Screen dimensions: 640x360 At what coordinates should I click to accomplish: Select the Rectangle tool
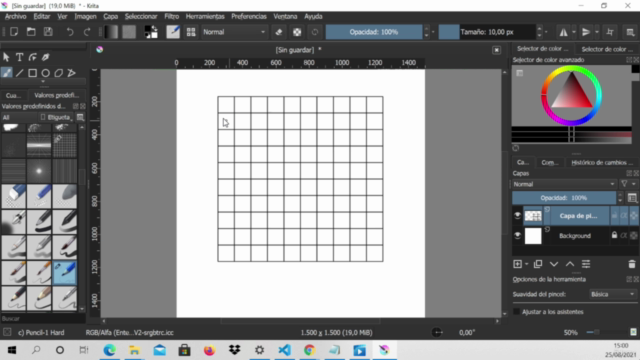pyautogui.click(x=32, y=73)
